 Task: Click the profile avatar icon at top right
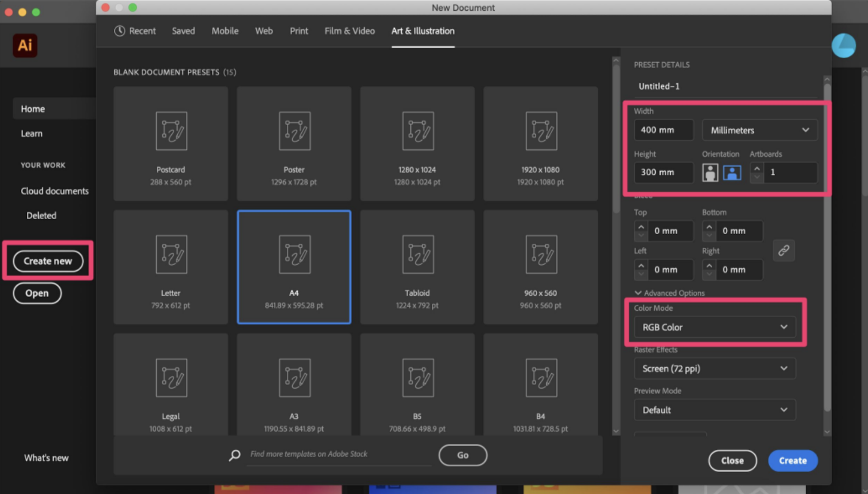click(x=844, y=46)
